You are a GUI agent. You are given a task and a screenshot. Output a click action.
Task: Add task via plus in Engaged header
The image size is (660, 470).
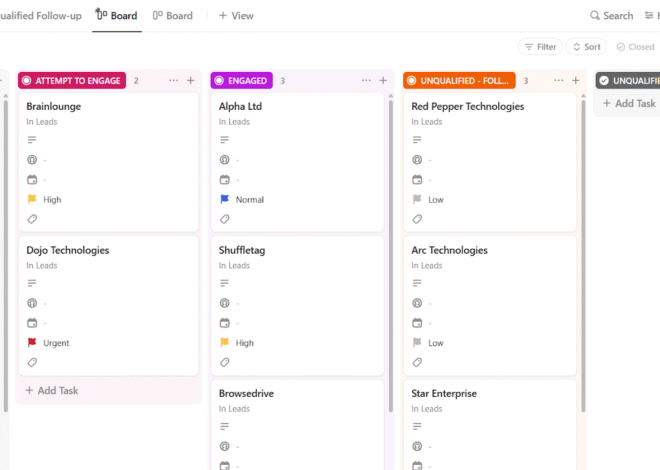click(383, 80)
